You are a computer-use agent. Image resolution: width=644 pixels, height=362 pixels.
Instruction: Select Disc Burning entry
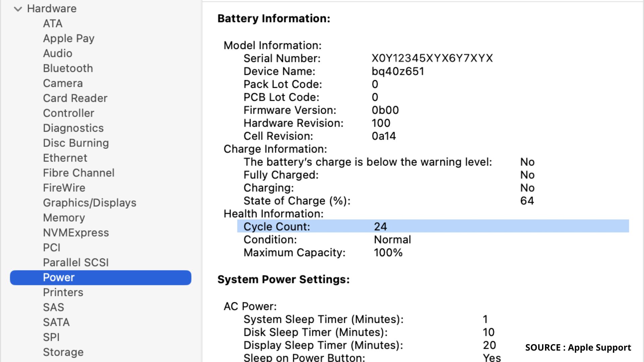(x=76, y=143)
